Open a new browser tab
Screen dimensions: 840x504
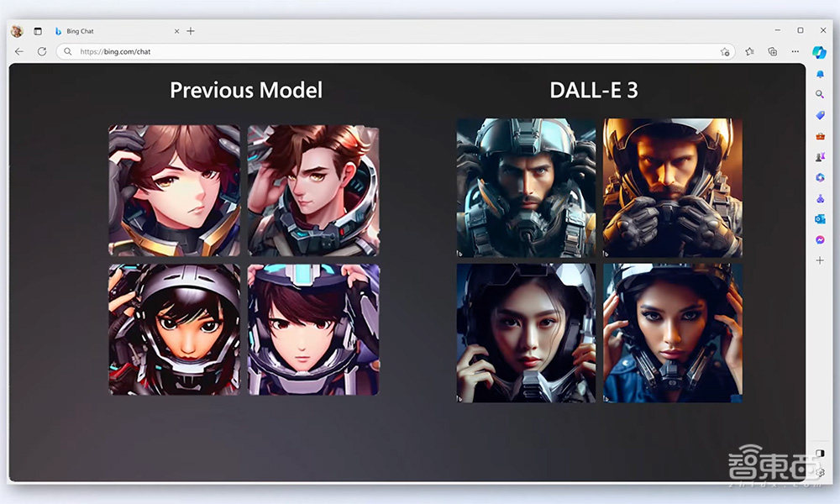(x=191, y=31)
